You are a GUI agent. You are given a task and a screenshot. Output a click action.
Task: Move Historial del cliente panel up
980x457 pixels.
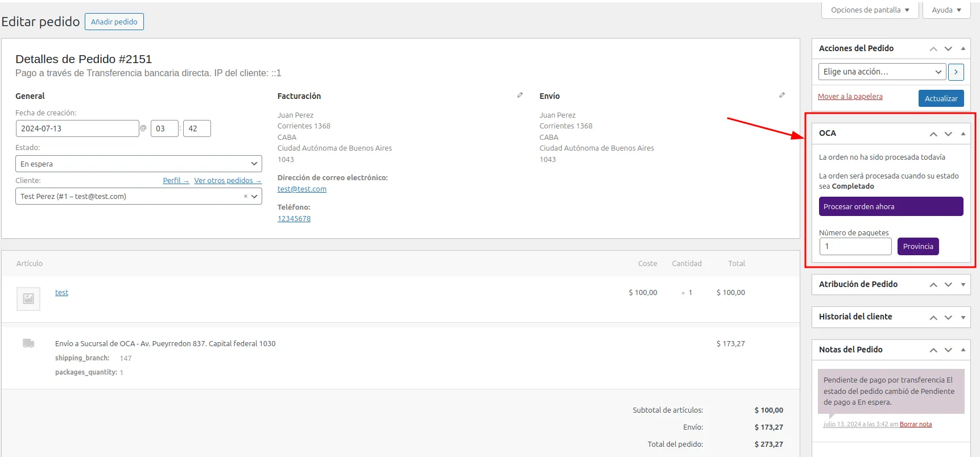[933, 318]
